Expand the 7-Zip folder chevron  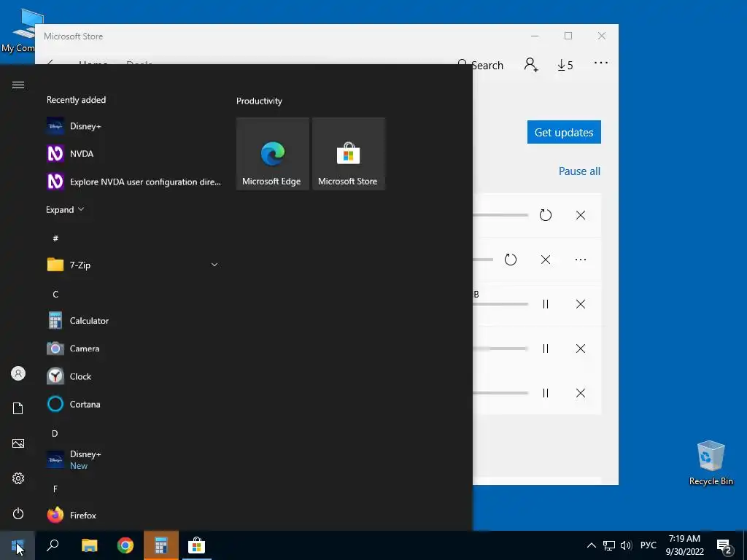coord(214,265)
